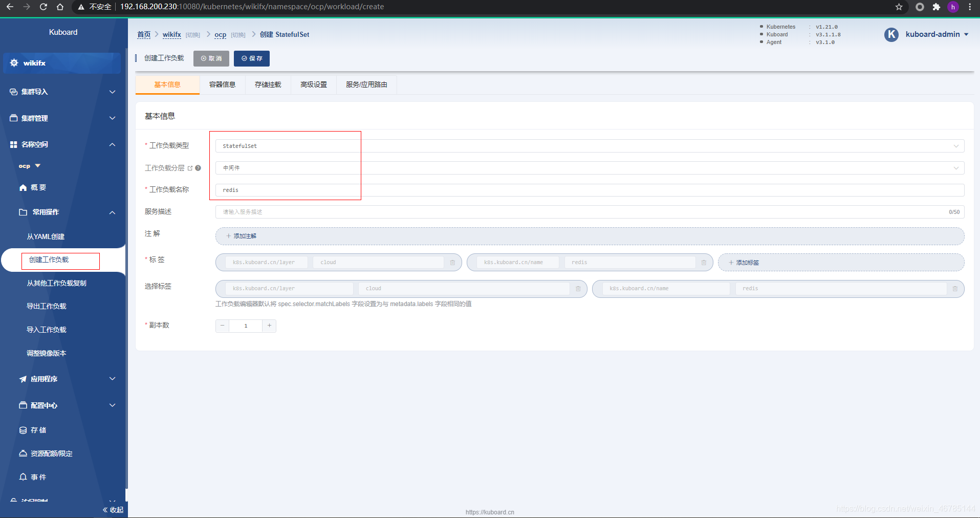The width and height of the screenshot is (980, 518).
Task: Switch to 存储挂载 tab
Action: [268, 84]
